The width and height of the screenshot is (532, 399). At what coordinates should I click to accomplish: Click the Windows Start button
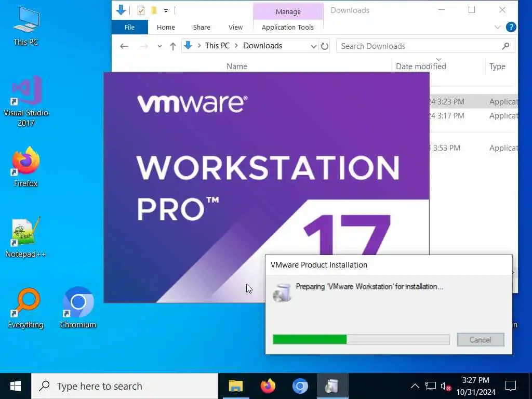(15, 386)
